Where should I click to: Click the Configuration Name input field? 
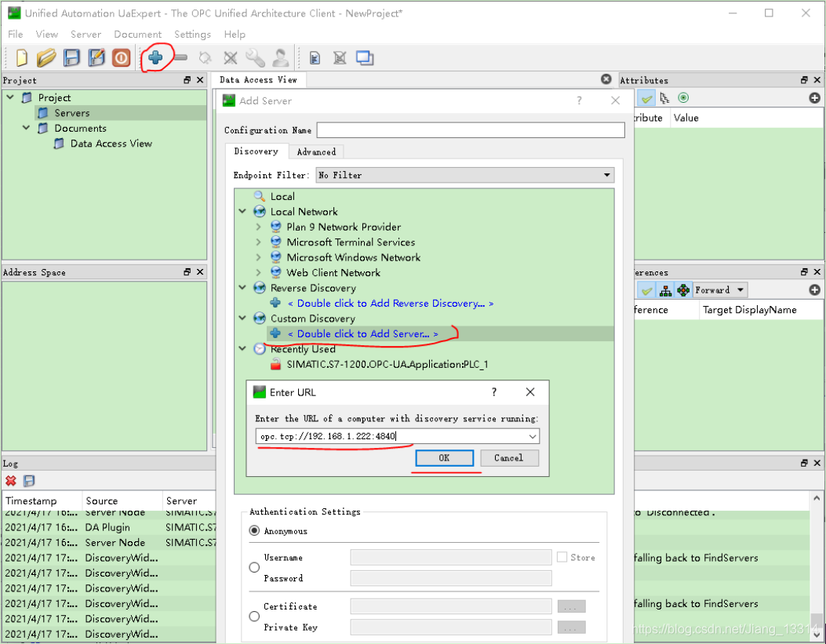click(471, 130)
